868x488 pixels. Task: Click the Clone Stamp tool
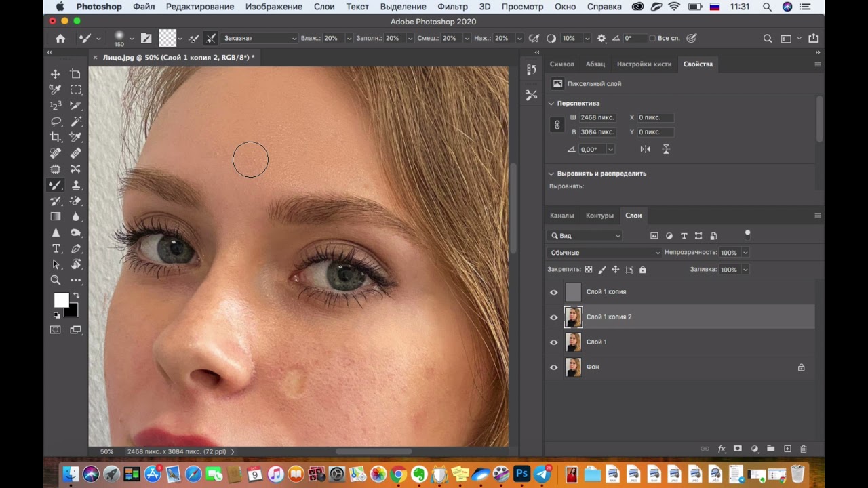click(x=76, y=185)
